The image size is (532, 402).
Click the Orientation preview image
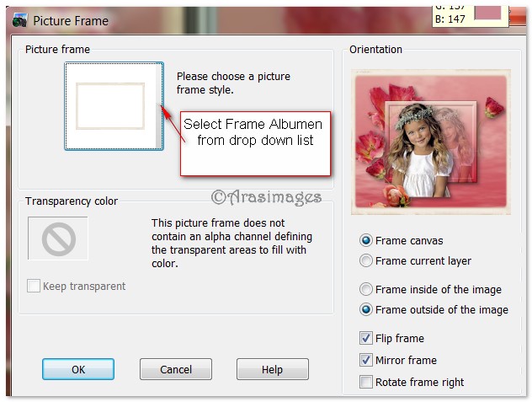(x=432, y=140)
